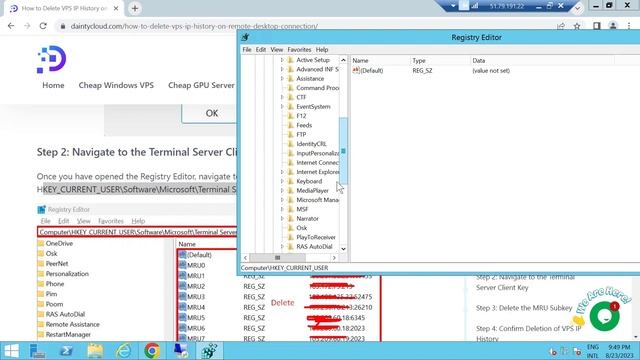The height and width of the screenshot is (360, 640).
Task: Expand the RAS AutoDial key
Action: point(282,247)
